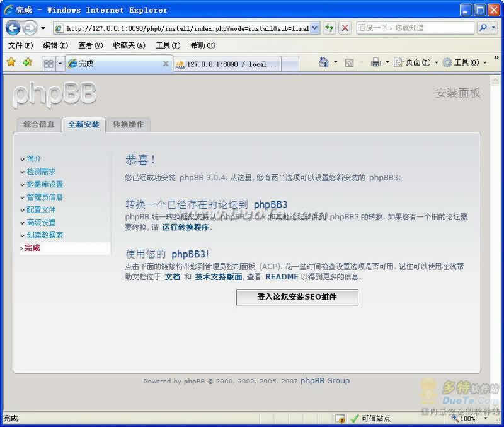Image resolution: width=504 pixels, height=427 pixels.
Task: Click the 恭喜！ heading text
Action: (140, 160)
